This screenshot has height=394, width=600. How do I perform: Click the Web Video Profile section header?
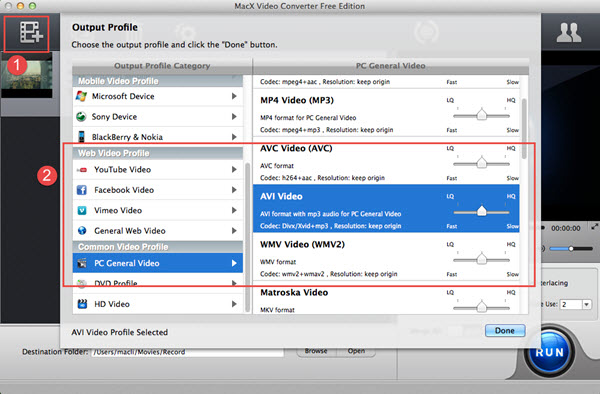coord(158,153)
